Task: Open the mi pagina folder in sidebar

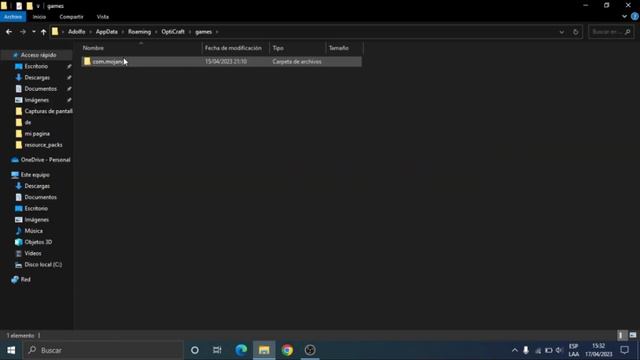Action: click(x=37, y=133)
